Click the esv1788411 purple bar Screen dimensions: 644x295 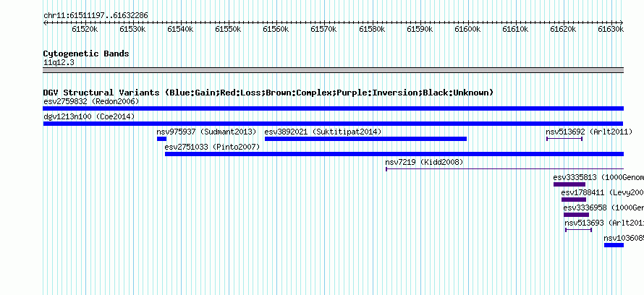(574, 200)
